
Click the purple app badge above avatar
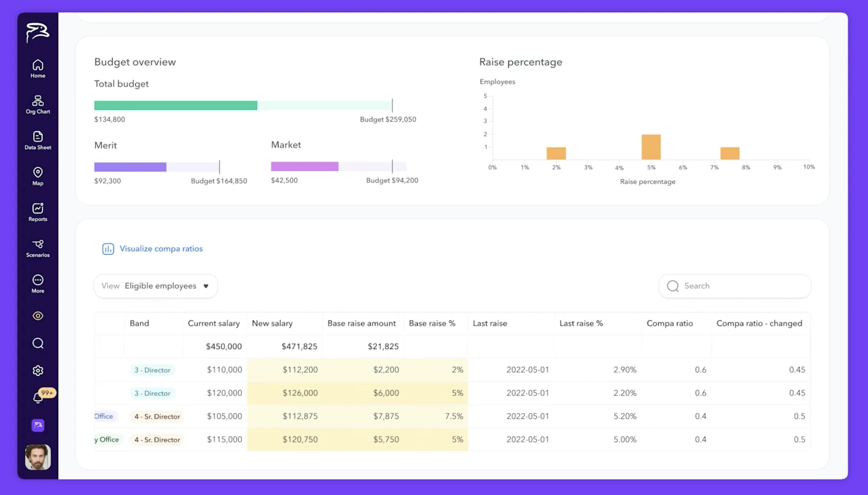pyautogui.click(x=38, y=425)
